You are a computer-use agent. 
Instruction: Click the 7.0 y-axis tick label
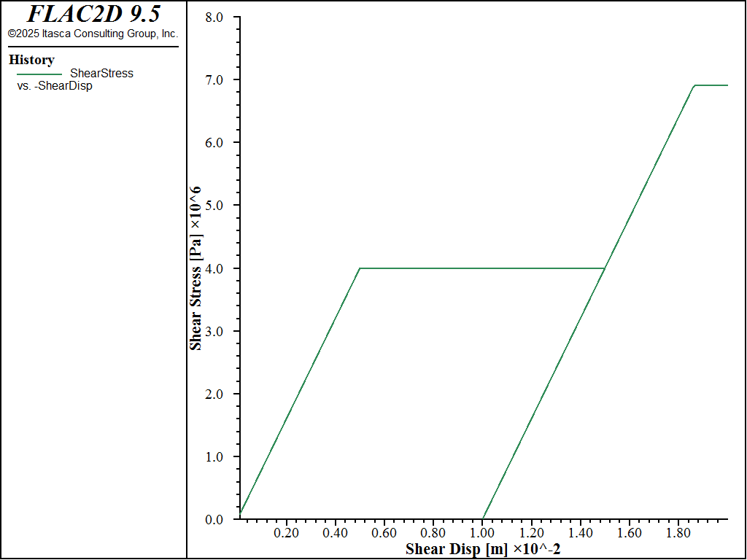click(214, 80)
